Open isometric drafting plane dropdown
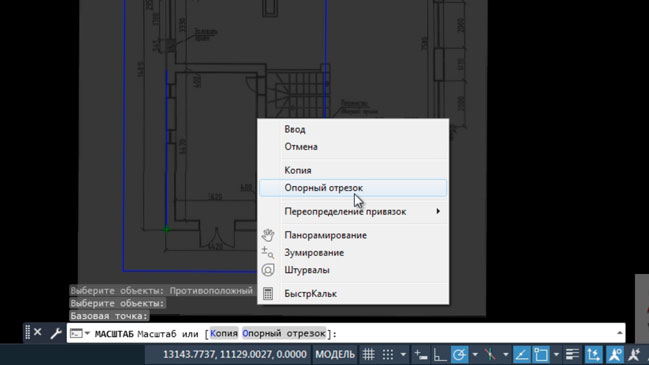The width and height of the screenshot is (649, 365). [x=505, y=354]
